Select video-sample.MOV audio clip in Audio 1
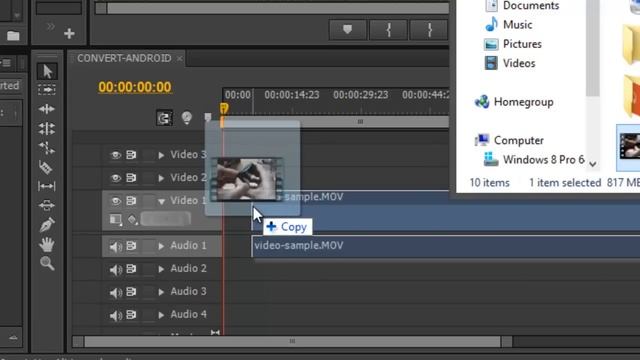 pos(446,246)
